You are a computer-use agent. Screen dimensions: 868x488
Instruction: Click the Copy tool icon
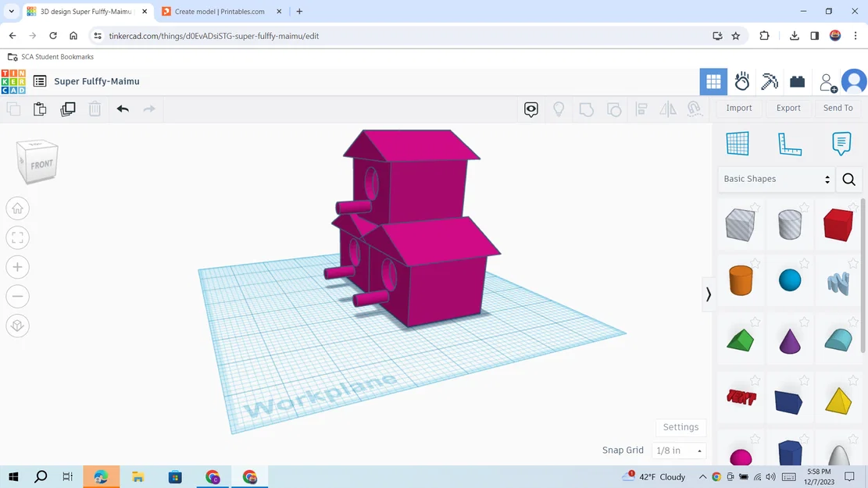tap(13, 109)
